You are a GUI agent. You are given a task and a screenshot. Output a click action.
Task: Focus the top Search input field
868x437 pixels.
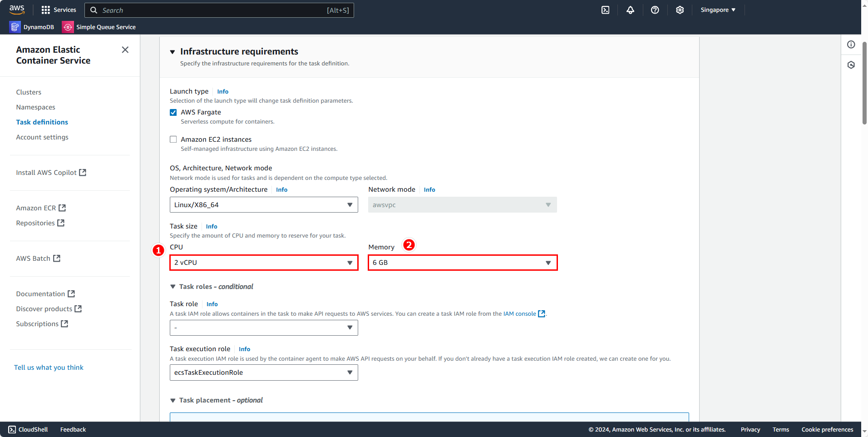click(x=219, y=10)
